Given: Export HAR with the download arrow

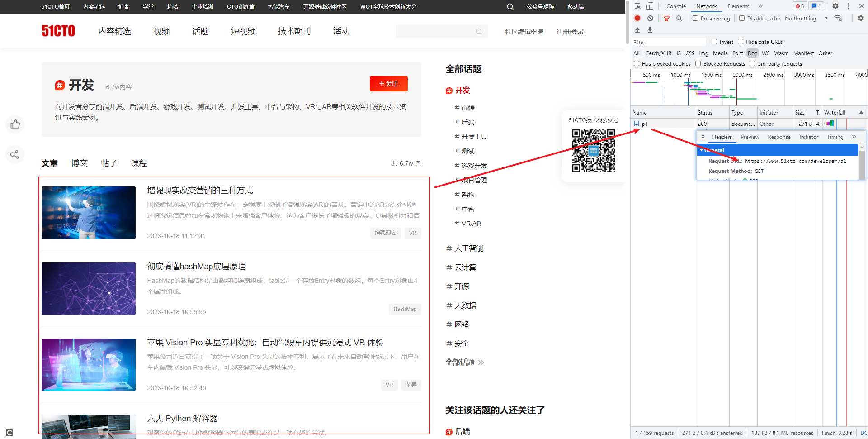Looking at the screenshot, I should coord(650,30).
